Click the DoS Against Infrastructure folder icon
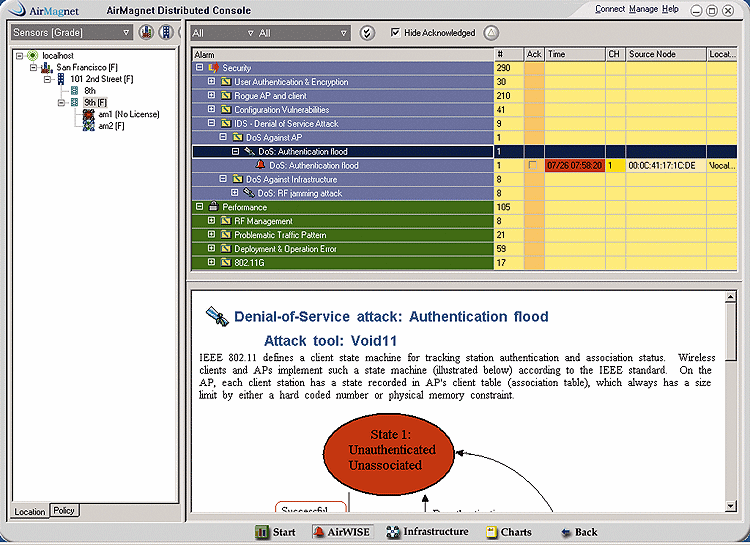The image size is (750, 545). point(238,179)
